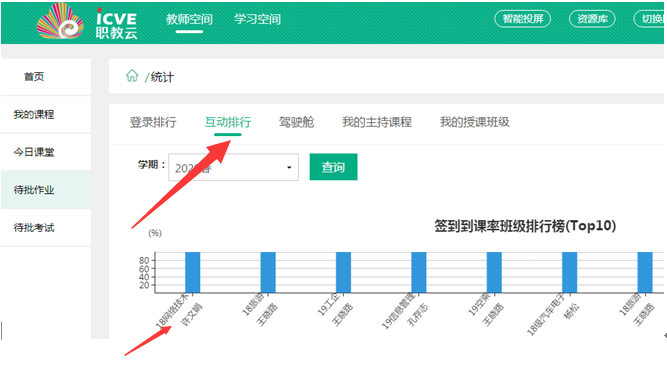
Task: Click the 智能投屏 button
Action: pos(523,19)
